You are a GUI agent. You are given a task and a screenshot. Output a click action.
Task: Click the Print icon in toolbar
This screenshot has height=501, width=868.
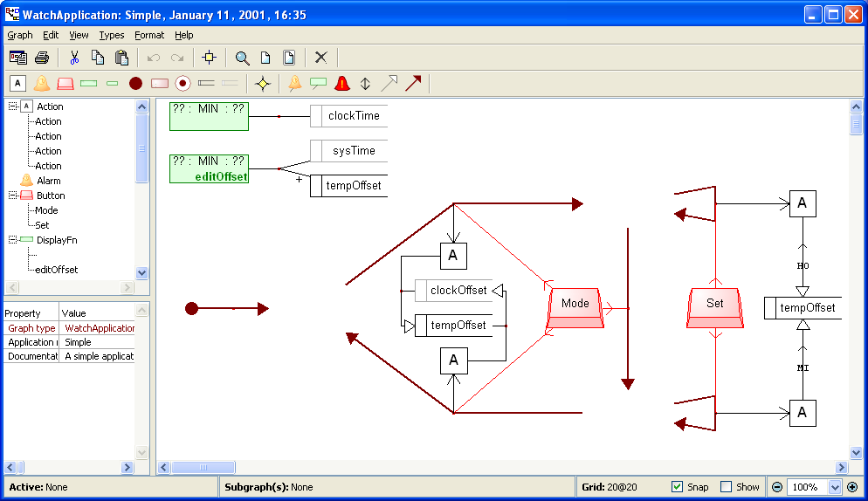pyautogui.click(x=41, y=58)
